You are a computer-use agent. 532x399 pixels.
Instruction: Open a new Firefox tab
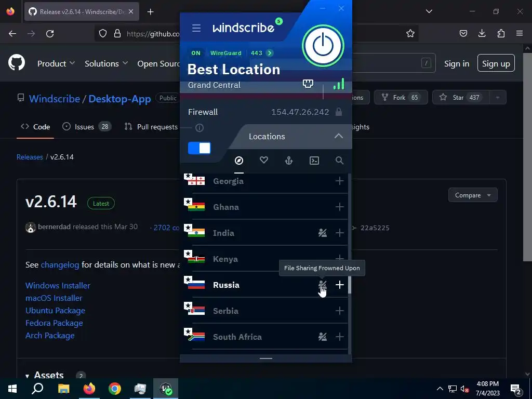click(x=150, y=12)
